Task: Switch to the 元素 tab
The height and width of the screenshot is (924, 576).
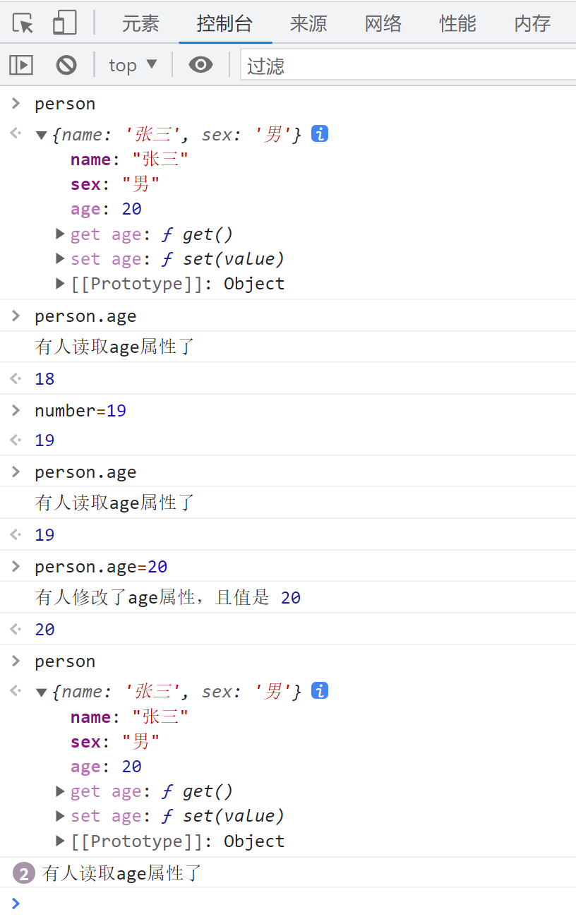Action: pos(140,23)
